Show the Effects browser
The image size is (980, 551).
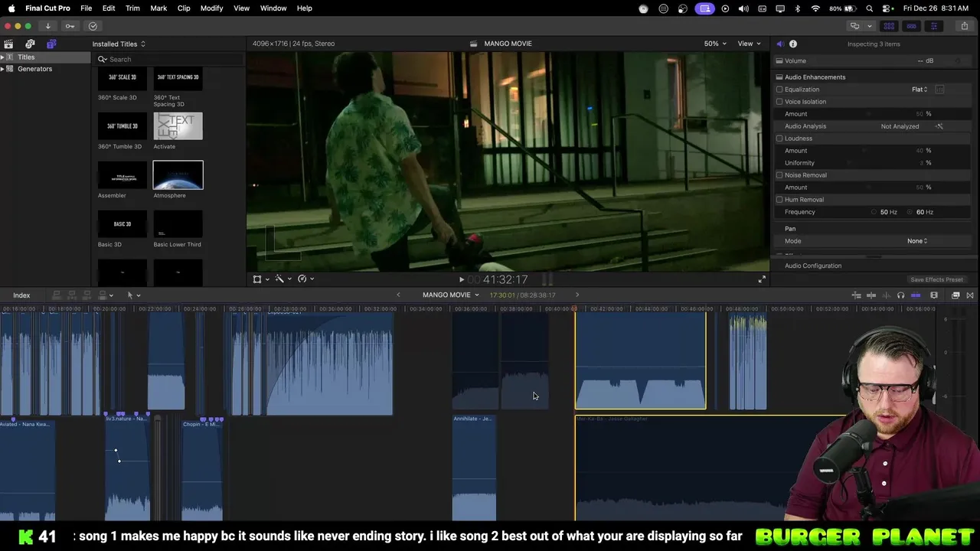[955, 295]
